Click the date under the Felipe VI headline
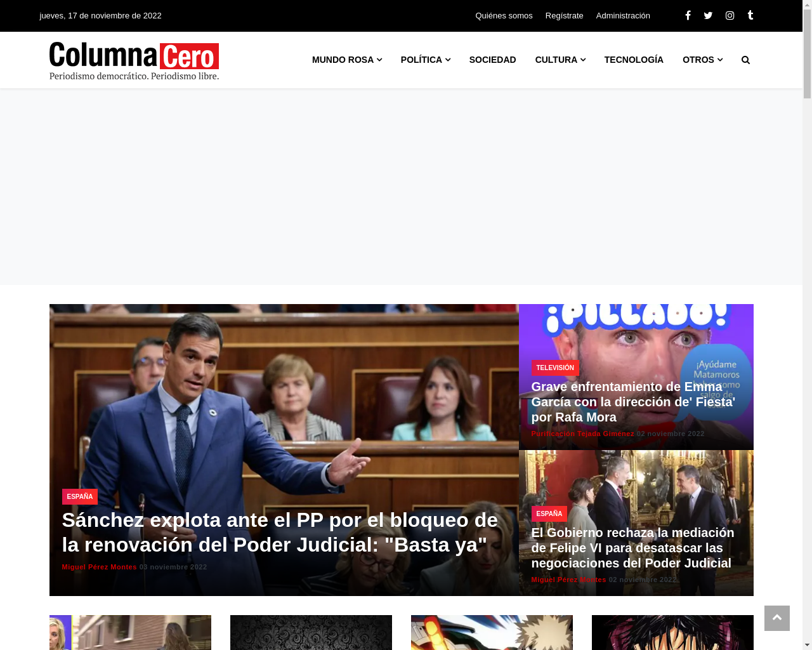The image size is (812, 650). click(x=643, y=580)
